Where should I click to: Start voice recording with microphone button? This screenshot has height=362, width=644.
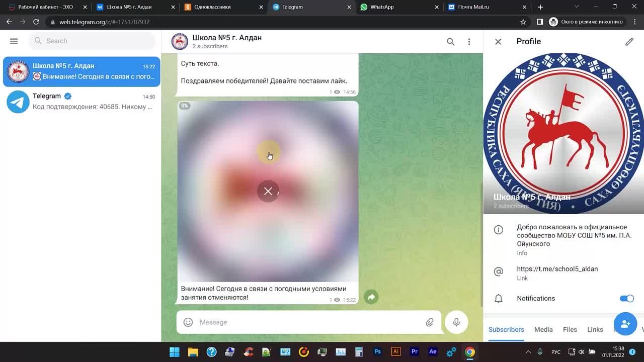tap(456, 322)
